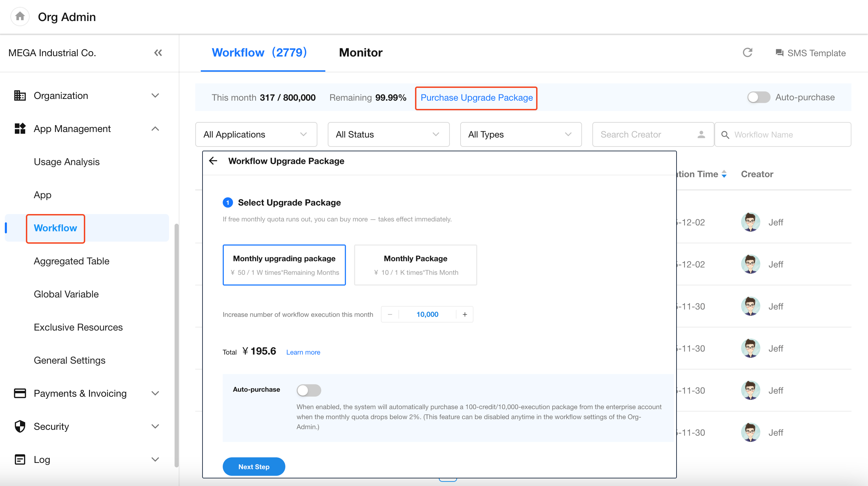This screenshot has width=868, height=486.
Task: Switch to the Monitor tab
Action: tap(361, 52)
